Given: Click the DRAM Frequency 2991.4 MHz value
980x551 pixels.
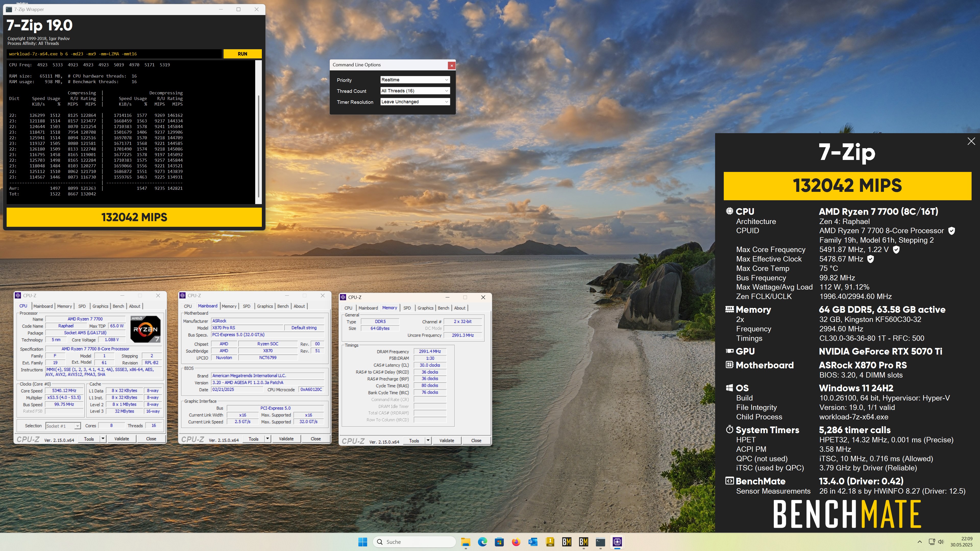Looking at the screenshot, I should coord(430,351).
